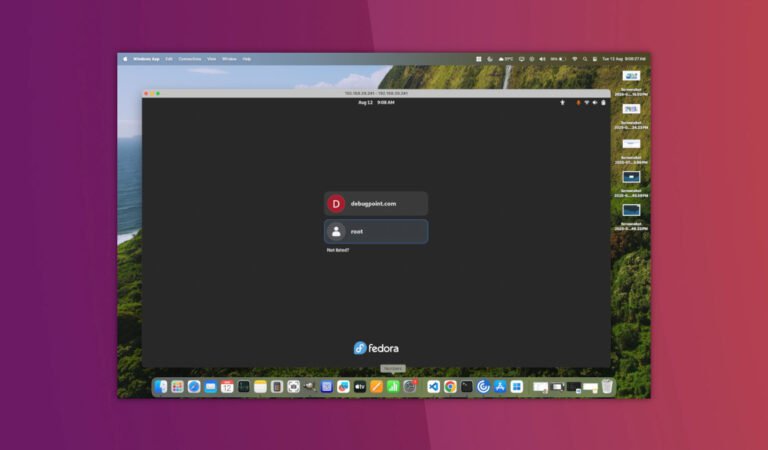Open Windows App from the dock
Screen dimensions: 768x450
(x=517, y=386)
